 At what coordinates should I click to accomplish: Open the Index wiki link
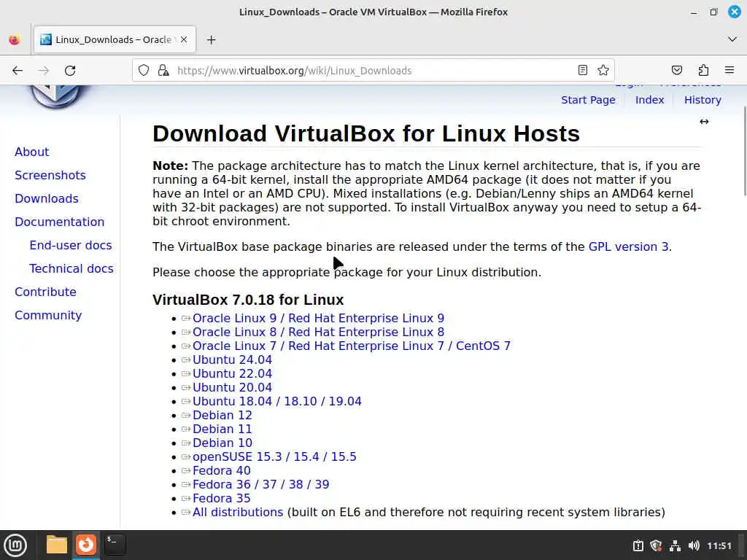(649, 100)
